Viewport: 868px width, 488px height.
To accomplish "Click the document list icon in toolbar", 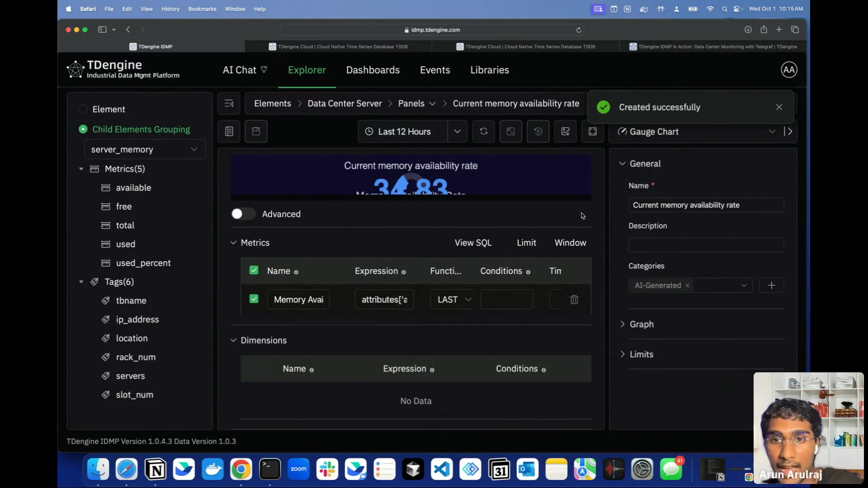I will point(229,131).
